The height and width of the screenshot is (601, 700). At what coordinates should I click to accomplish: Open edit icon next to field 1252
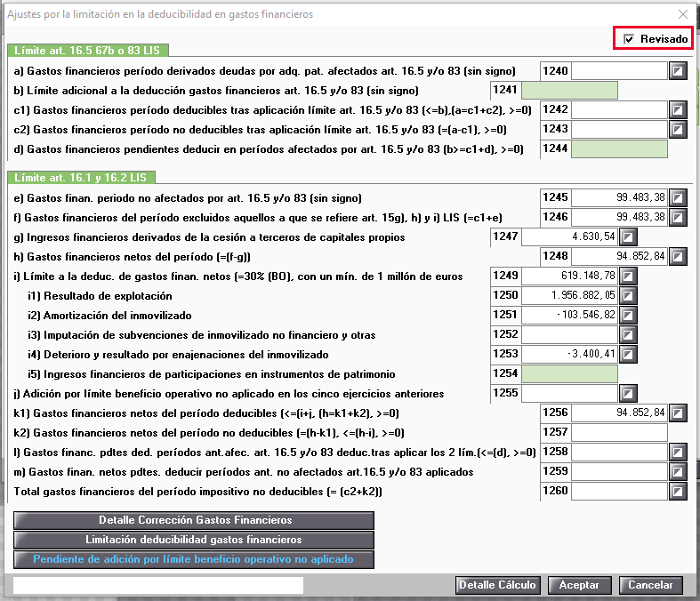point(628,334)
